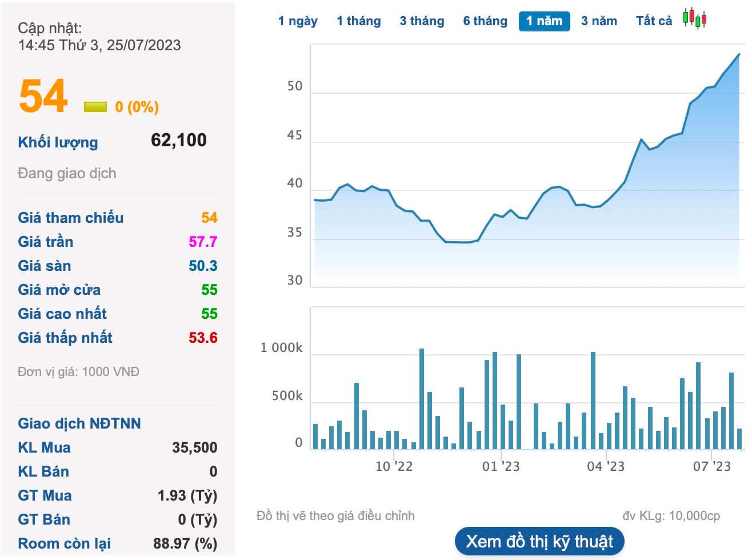Click the price change '0 (0%)'
The image size is (752, 560).
(137, 107)
